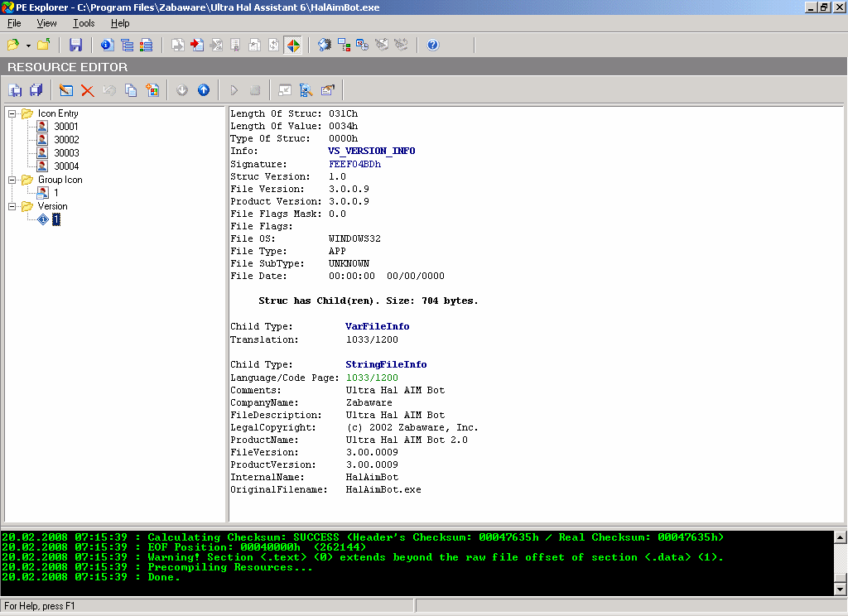This screenshot has width=848, height=616.
Task: Click the greyed page icon right of the certificate icon
Action: click(254, 45)
